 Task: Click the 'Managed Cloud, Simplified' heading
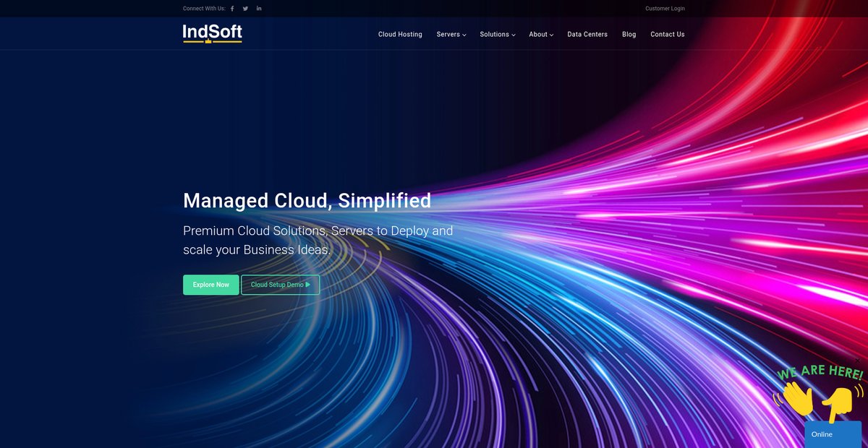coord(307,201)
